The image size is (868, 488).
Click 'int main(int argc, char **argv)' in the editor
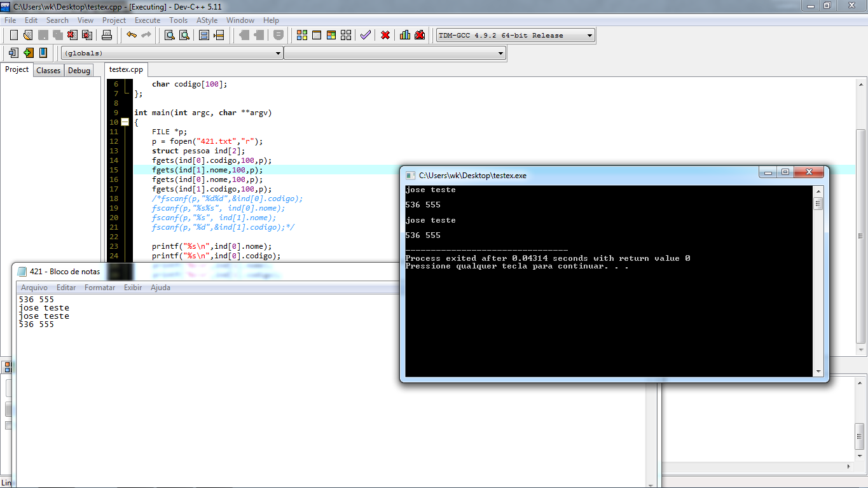203,113
